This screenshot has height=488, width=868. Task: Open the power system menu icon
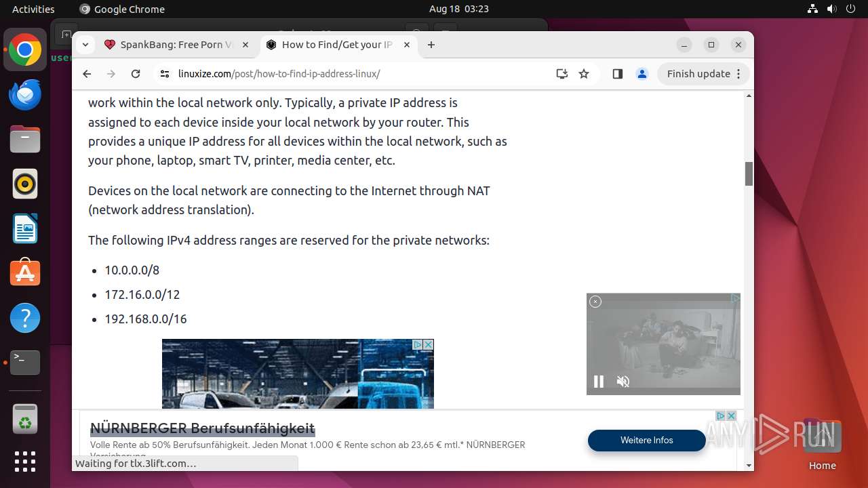[x=850, y=9]
